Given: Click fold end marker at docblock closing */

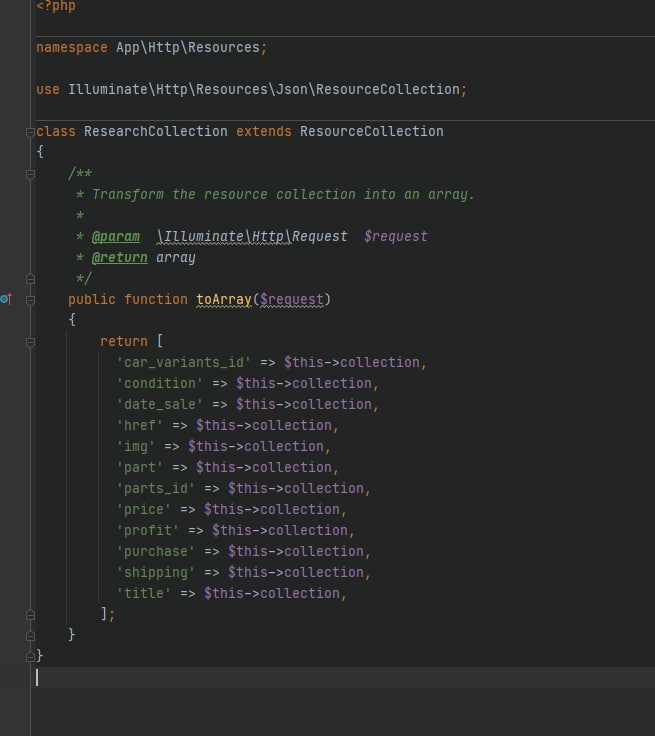Looking at the screenshot, I should tap(30, 279).
